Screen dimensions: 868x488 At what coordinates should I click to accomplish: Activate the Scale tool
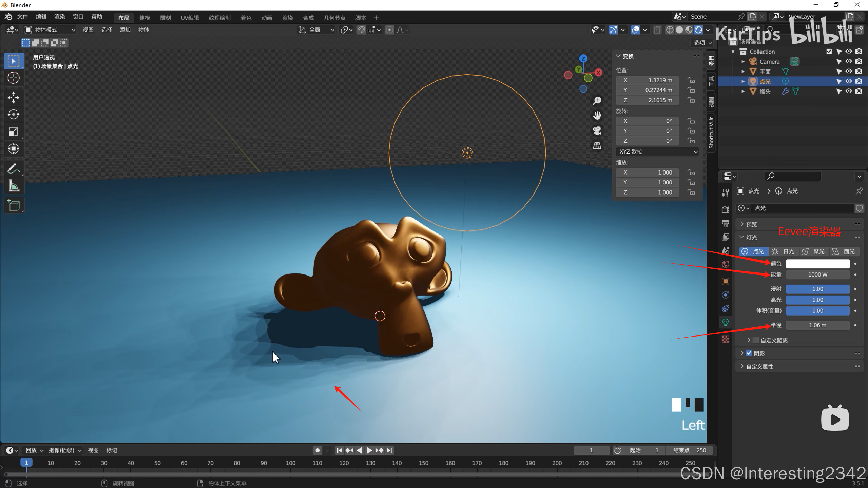14,132
